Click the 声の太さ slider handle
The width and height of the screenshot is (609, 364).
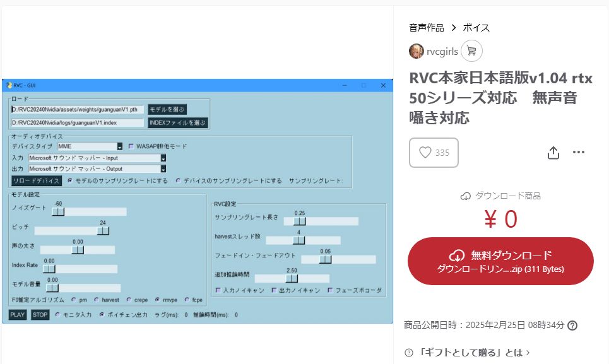click(78, 250)
